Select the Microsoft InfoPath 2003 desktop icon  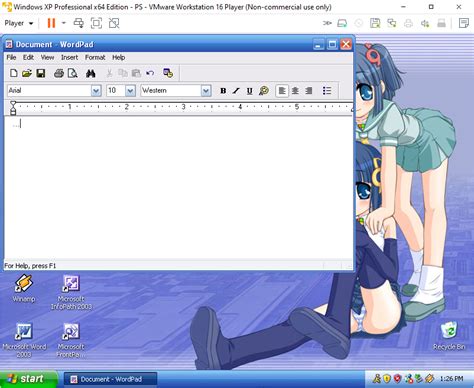click(x=71, y=293)
